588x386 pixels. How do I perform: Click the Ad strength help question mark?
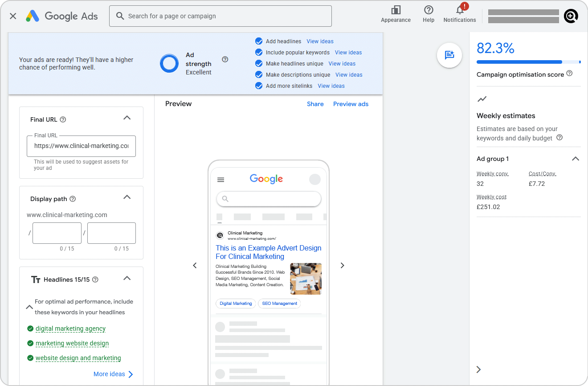225,59
